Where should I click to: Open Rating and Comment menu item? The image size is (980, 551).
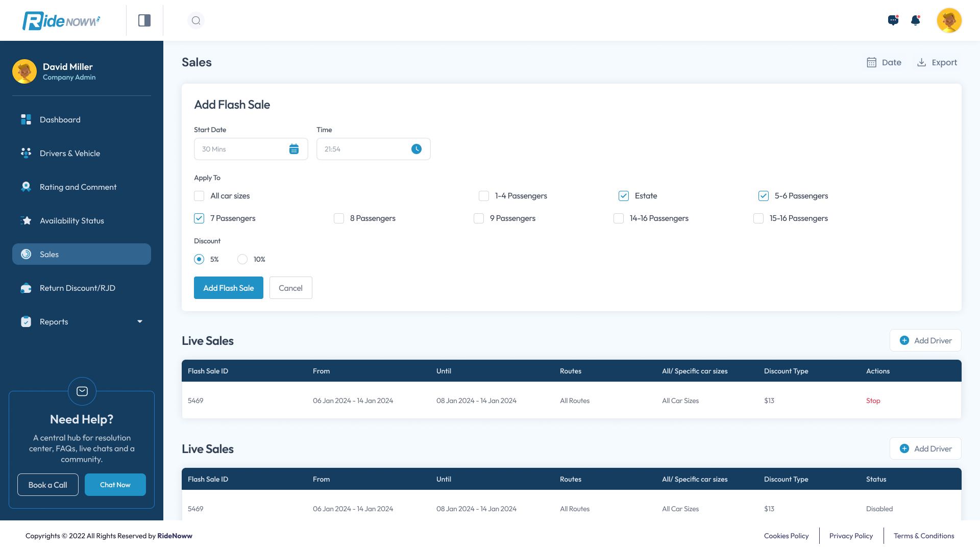tap(82, 187)
